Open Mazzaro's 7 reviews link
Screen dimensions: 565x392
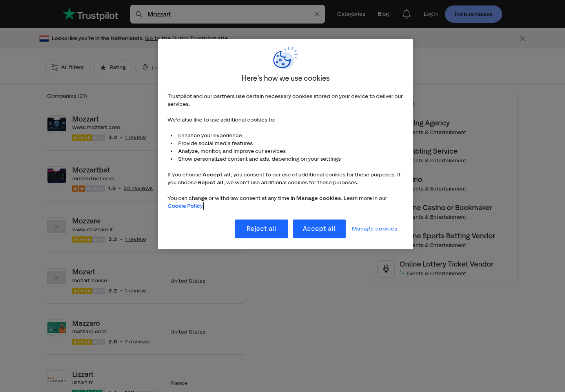pos(137,342)
